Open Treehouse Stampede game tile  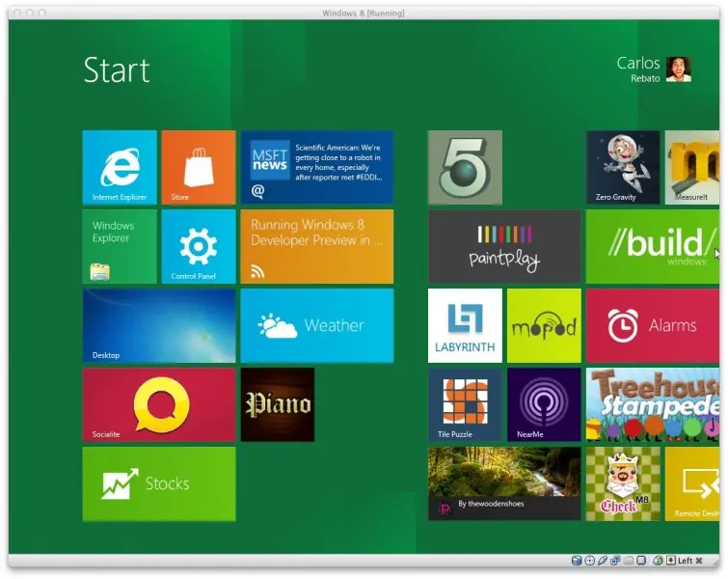(x=653, y=404)
